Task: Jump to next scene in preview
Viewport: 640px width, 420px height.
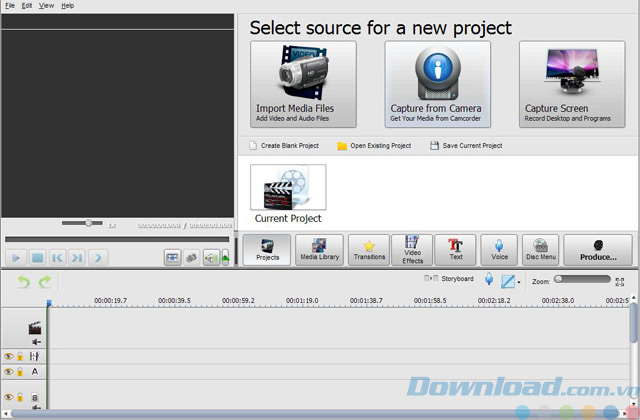Action: [x=77, y=258]
